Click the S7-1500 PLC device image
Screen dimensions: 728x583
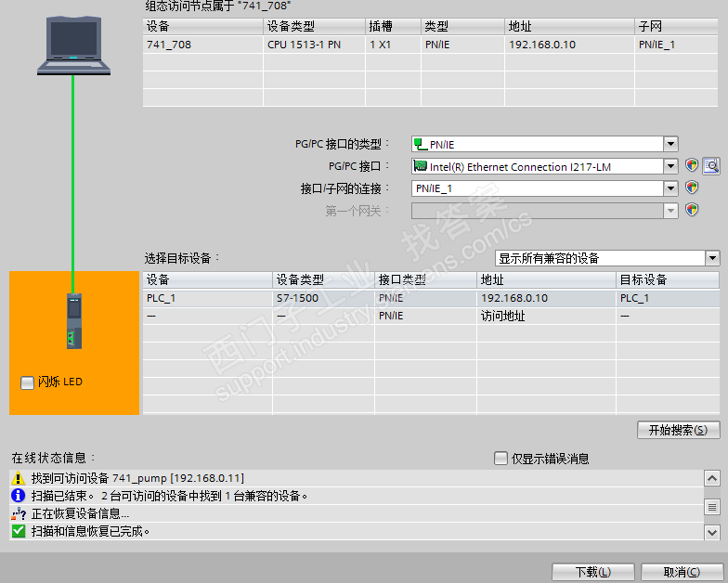tap(74, 321)
